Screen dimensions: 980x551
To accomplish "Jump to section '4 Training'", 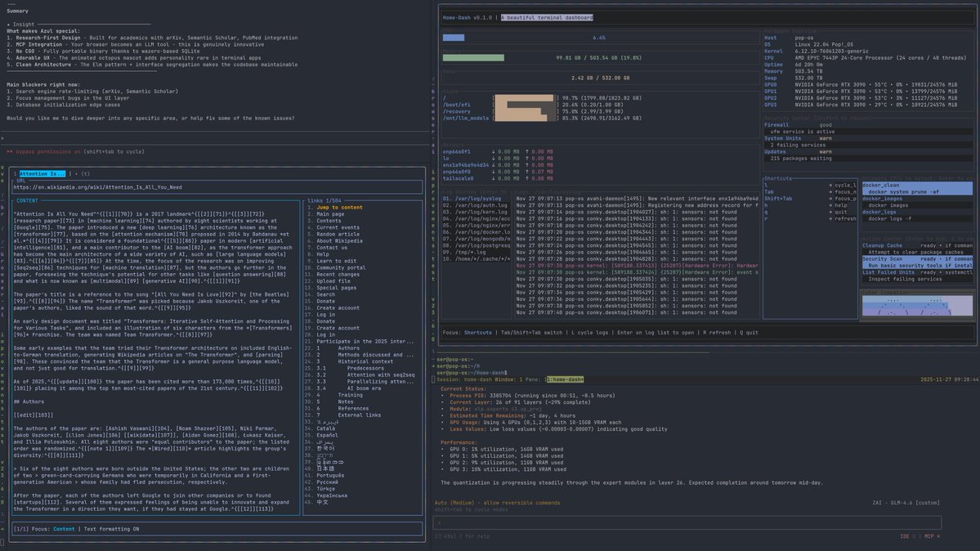I will [339, 396].
